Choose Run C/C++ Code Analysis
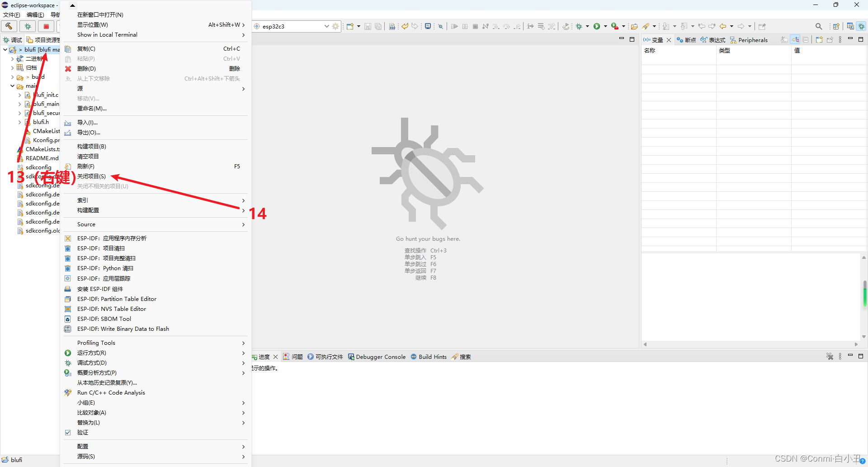 click(x=111, y=393)
